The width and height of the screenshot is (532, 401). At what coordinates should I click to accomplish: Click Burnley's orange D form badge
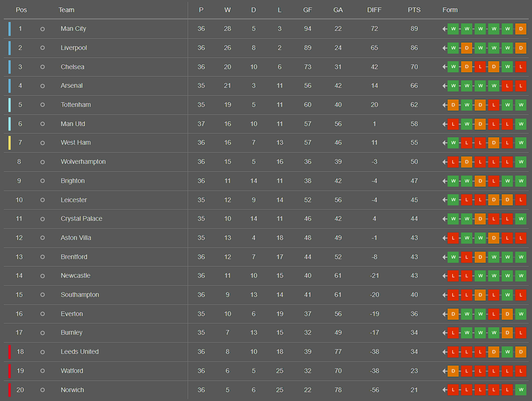point(507,333)
